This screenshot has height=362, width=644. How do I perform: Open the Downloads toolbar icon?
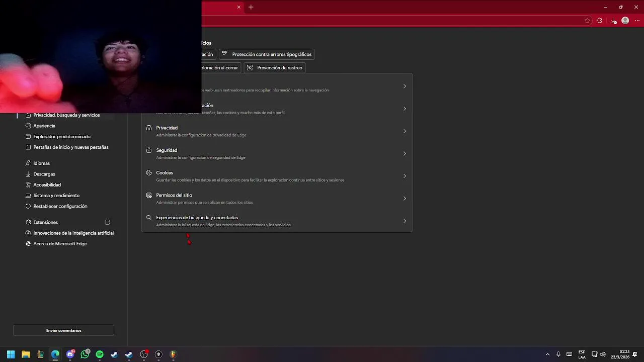tap(613, 21)
